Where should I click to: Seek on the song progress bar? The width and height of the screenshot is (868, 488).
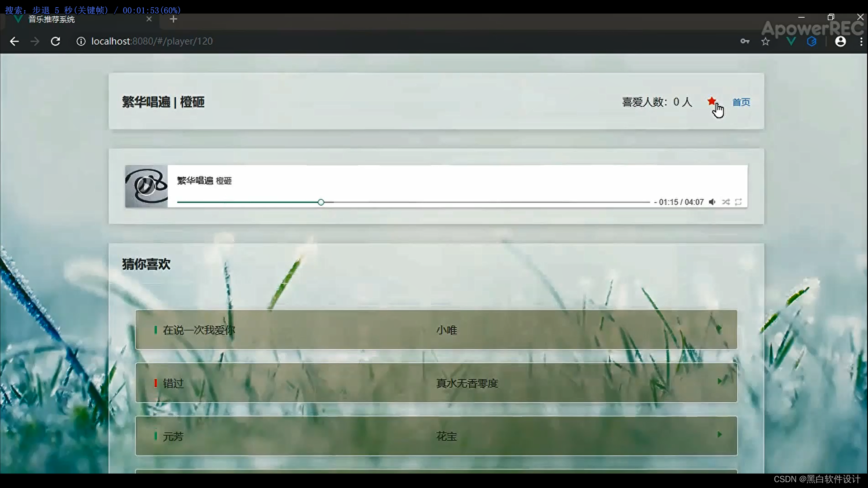point(413,202)
